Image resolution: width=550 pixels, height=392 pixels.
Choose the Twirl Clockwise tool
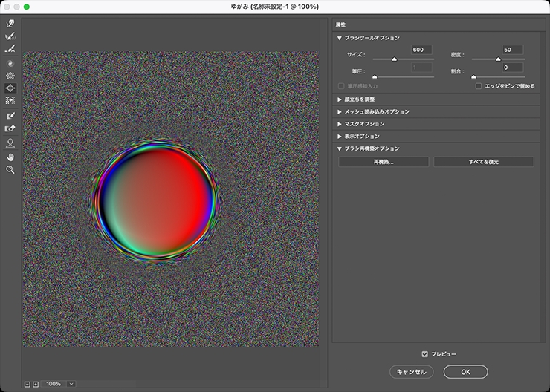10,65
